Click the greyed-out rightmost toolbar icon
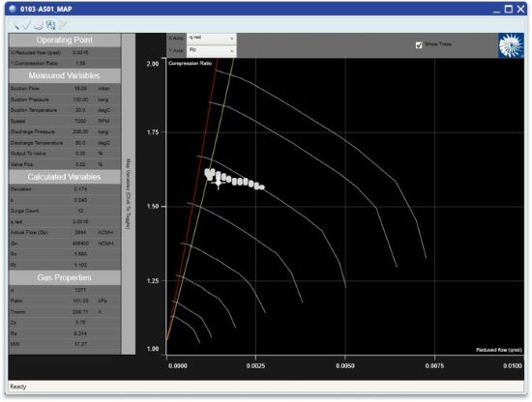Image resolution: width=532 pixels, height=402 pixels. click(x=63, y=25)
